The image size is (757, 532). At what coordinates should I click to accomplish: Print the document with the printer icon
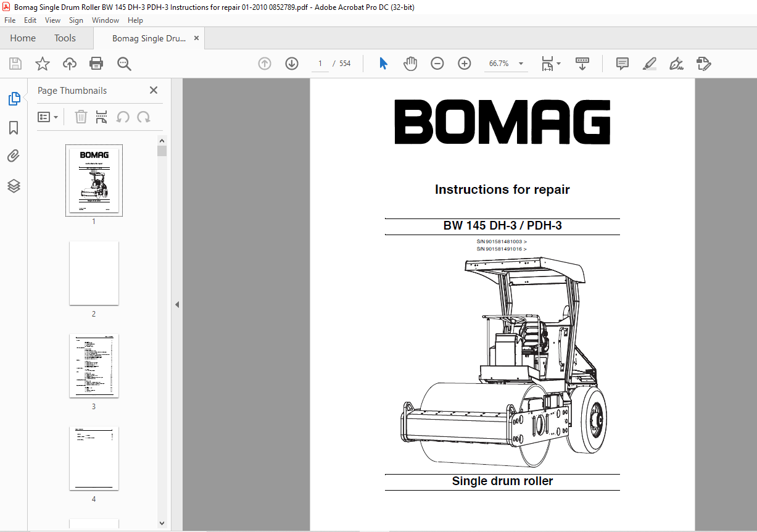(x=96, y=64)
